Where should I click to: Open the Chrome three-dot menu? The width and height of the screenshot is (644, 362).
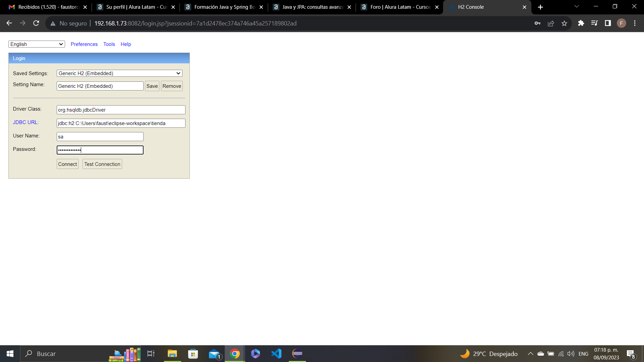[635, 23]
